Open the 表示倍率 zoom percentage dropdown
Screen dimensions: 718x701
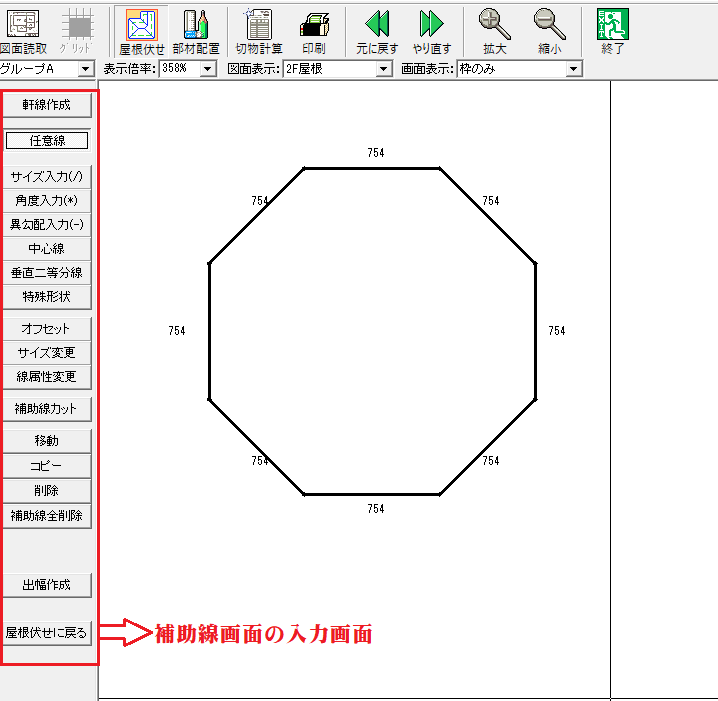208,69
